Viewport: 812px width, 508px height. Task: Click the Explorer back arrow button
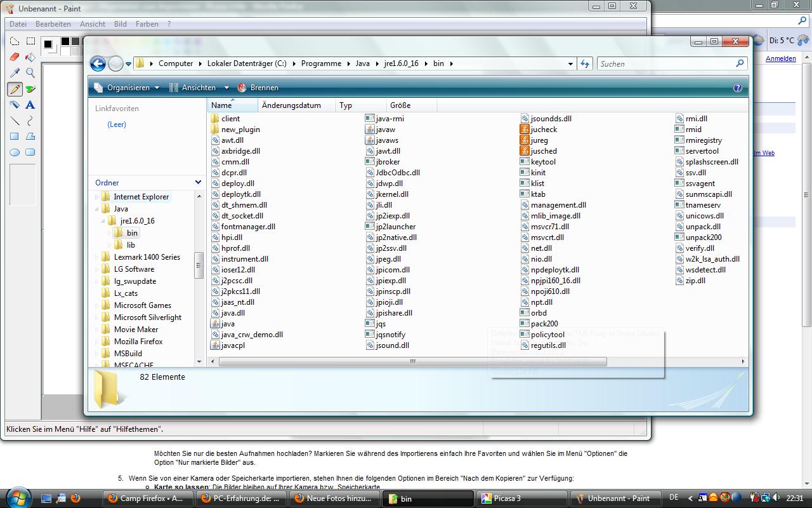[x=98, y=63]
